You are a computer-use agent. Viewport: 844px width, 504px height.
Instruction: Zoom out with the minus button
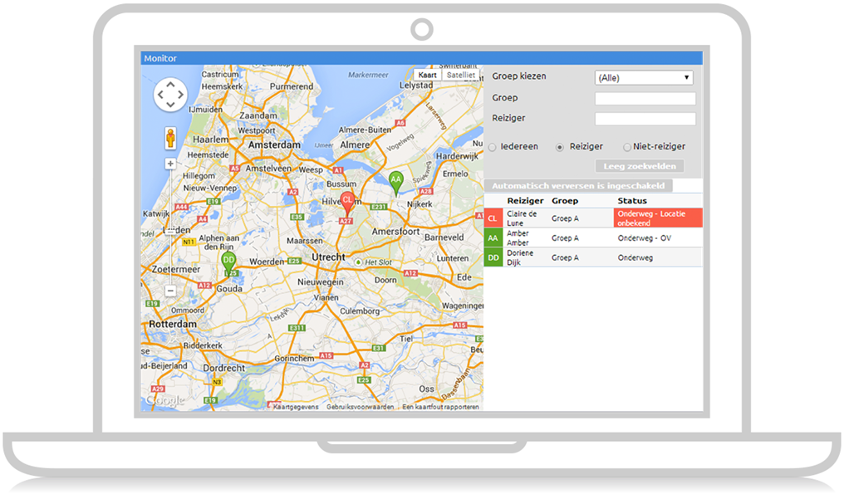click(170, 291)
